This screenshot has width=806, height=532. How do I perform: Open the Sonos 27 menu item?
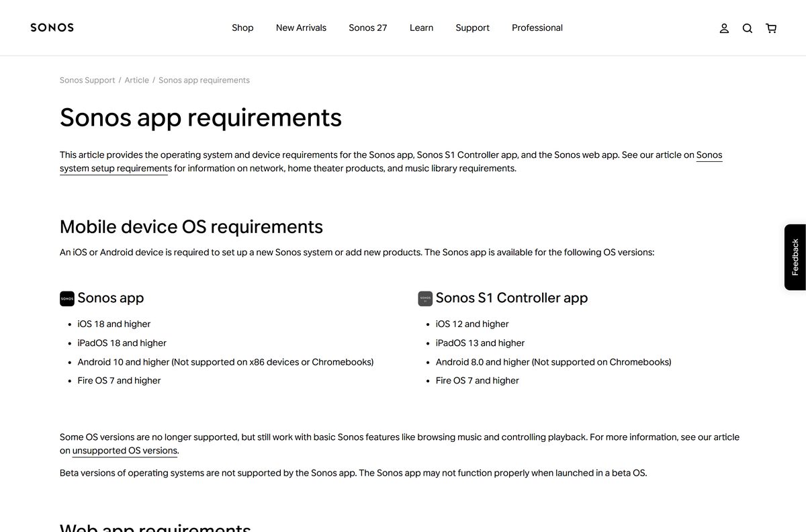(367, 28)
